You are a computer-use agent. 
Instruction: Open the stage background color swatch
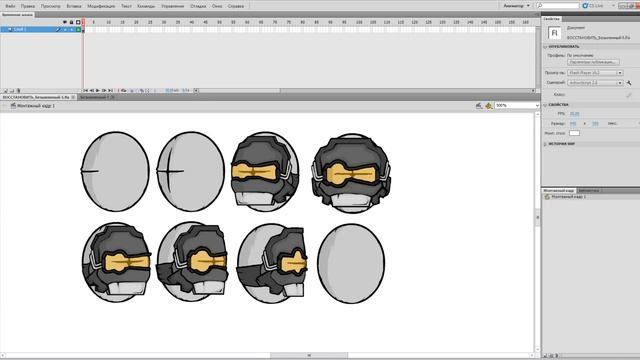574,133
